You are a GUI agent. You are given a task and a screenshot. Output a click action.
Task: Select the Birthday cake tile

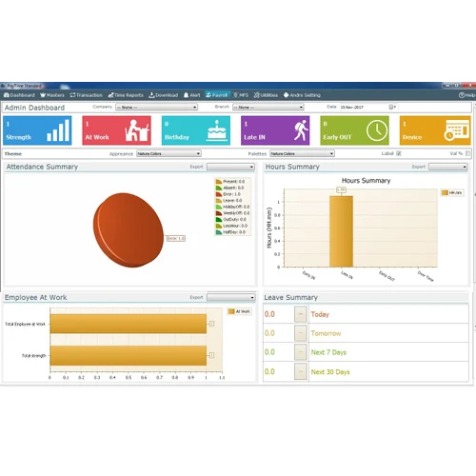coord(196,130)
